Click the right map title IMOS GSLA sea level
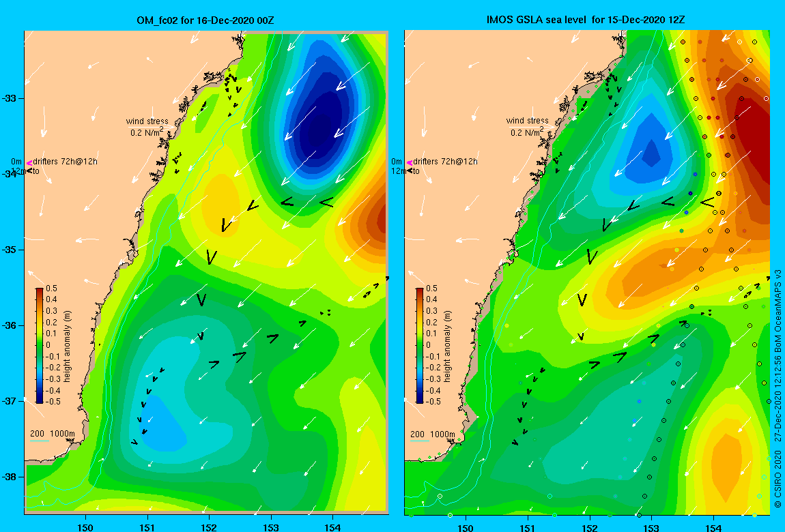785x532 pixels. coord(537,20)
